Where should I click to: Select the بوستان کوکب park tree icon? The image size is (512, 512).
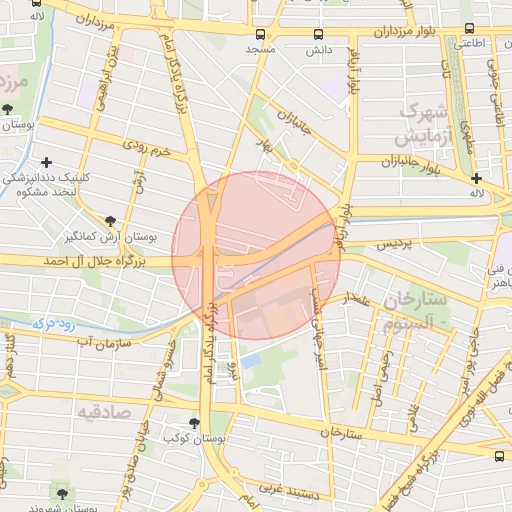pyautogui.click(x=194, y=423)
